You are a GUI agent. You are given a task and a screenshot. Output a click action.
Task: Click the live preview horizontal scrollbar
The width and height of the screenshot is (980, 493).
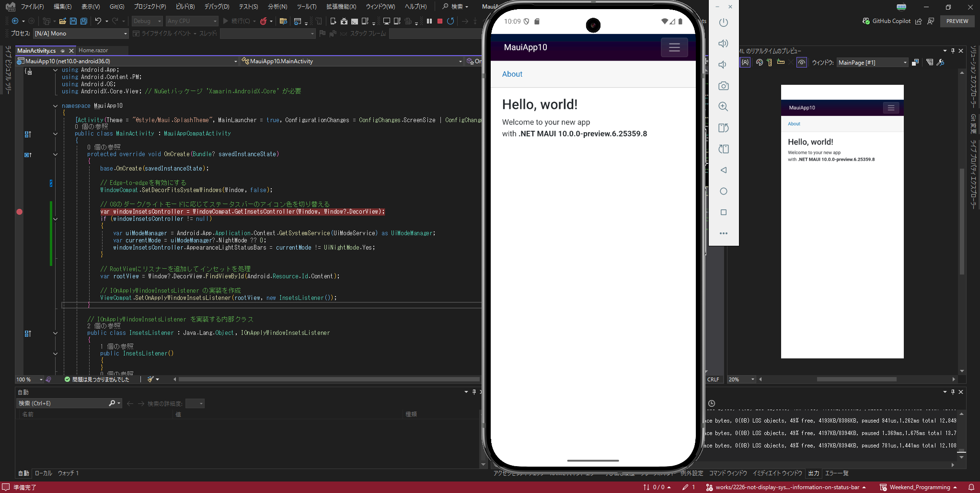(x=856, y=379)
